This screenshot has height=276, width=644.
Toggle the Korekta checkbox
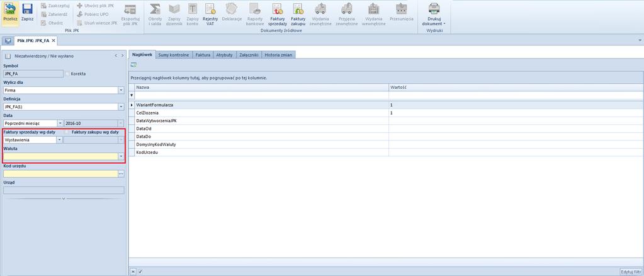click(x=68, y=74)
